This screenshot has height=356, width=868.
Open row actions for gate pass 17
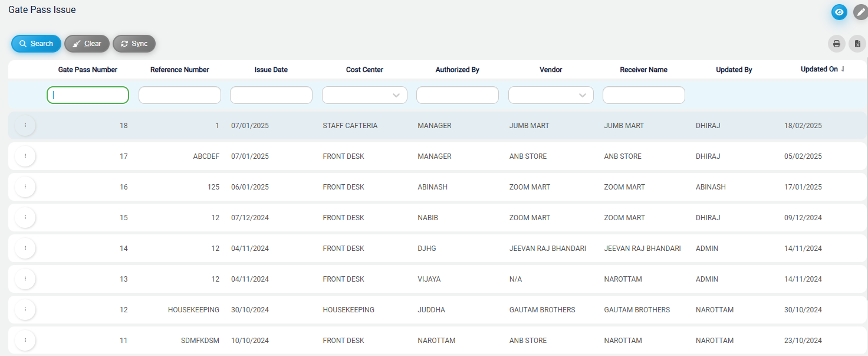25,156
